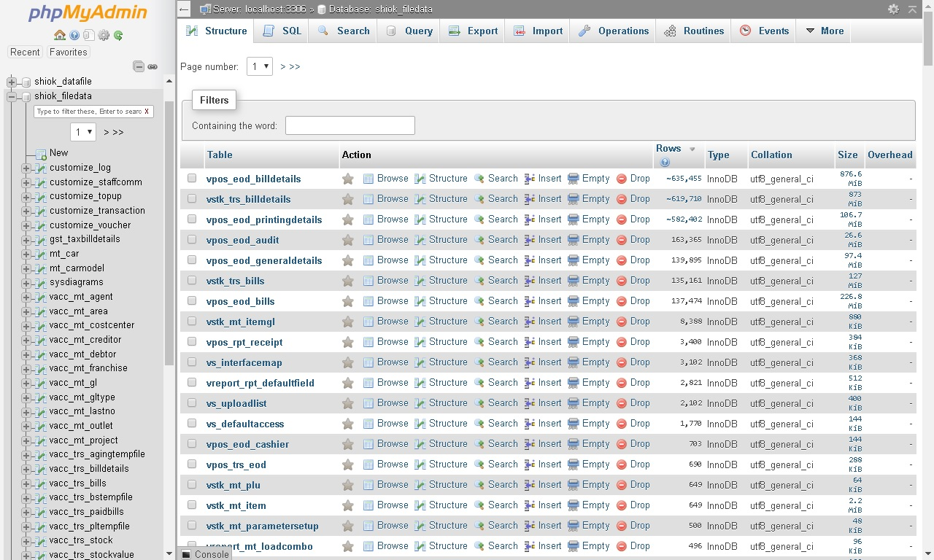This screenshot has height=560, width=934.
Task: Expand the shiok_datafile database node
Action: (12, 82)
